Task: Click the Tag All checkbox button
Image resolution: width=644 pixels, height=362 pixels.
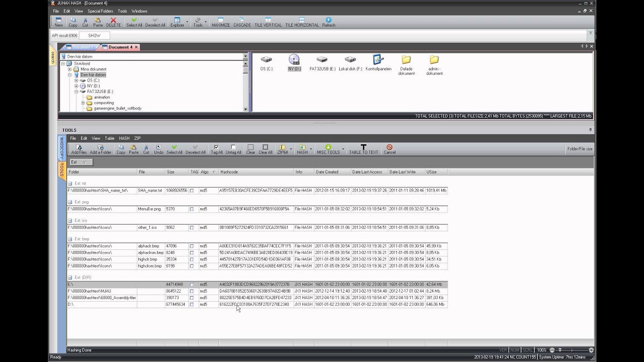Action: coord(216,149)
